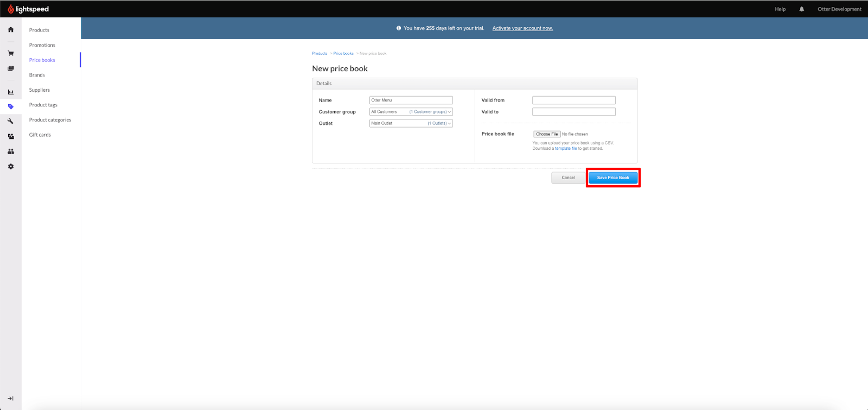
Task: Open the Customers people icon
Action: [x=10, y=152]
